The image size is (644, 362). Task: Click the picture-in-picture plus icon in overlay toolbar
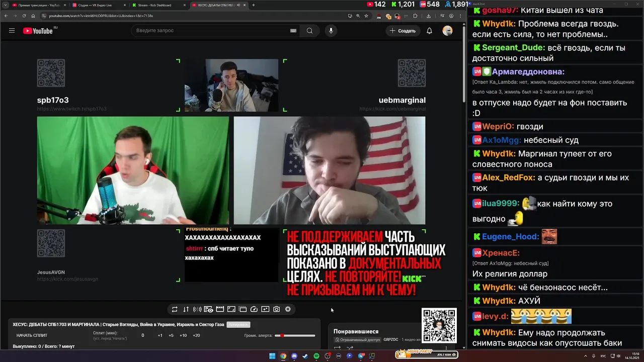tap(265, 309)
